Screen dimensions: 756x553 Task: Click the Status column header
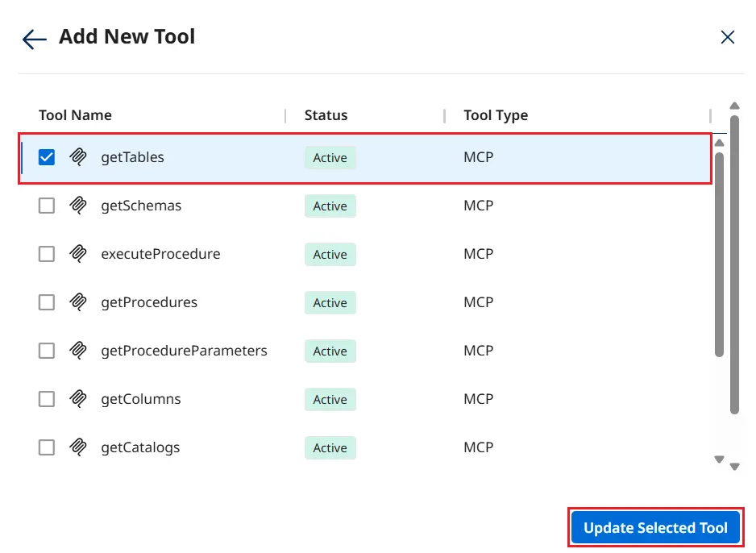[x=326, y=115]
